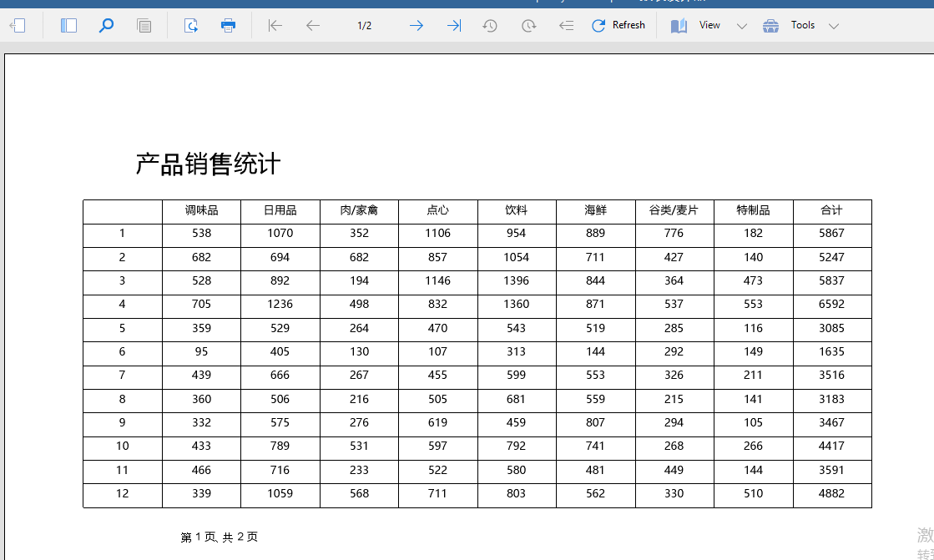Jump to the first page

pyautogui.click(x=275, y=26)
